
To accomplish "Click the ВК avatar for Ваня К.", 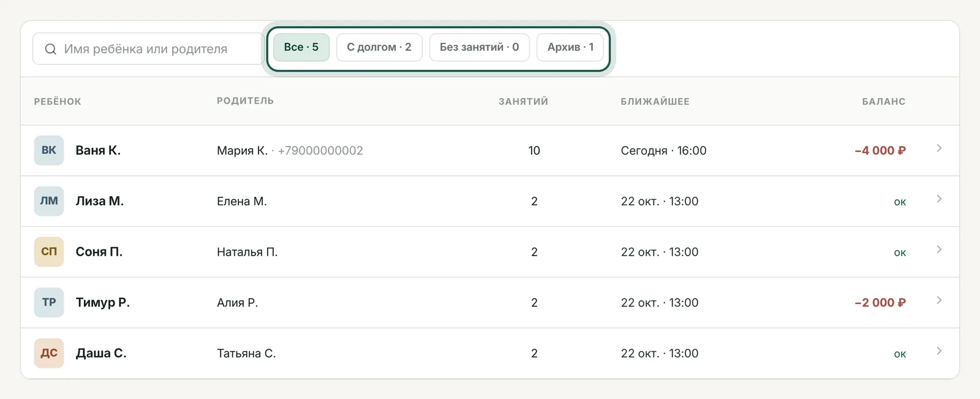I will click(x=49, y=150).
